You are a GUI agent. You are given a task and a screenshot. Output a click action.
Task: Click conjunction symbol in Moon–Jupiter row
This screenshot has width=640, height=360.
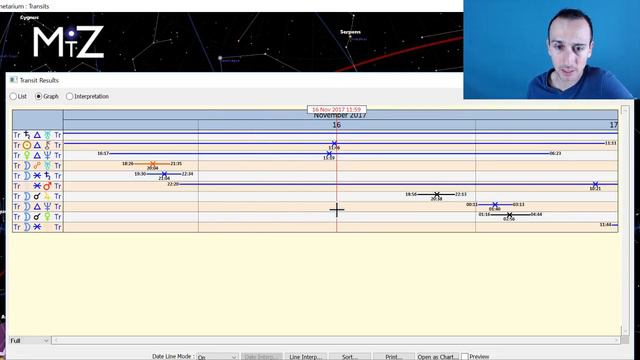[x=37, y=196]
